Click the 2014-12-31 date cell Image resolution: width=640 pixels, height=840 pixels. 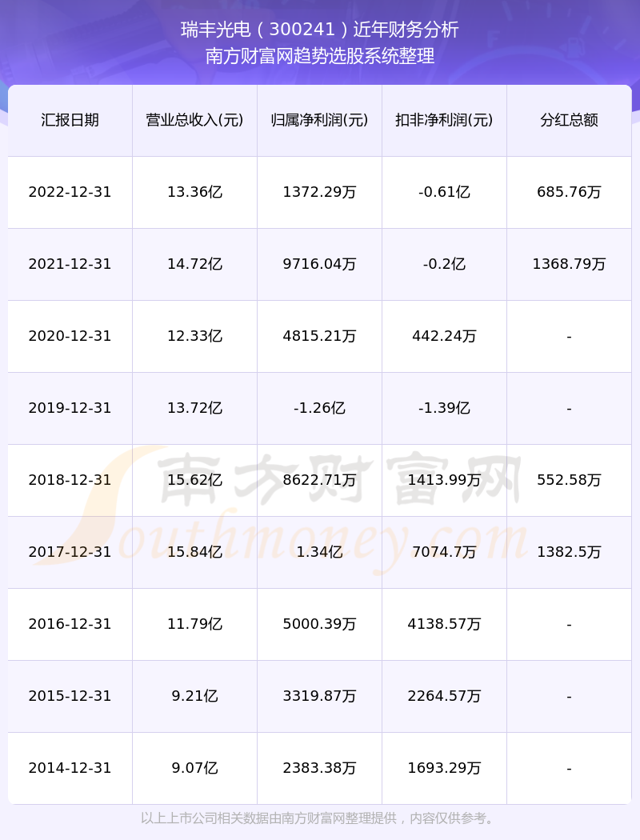[70, 768]
